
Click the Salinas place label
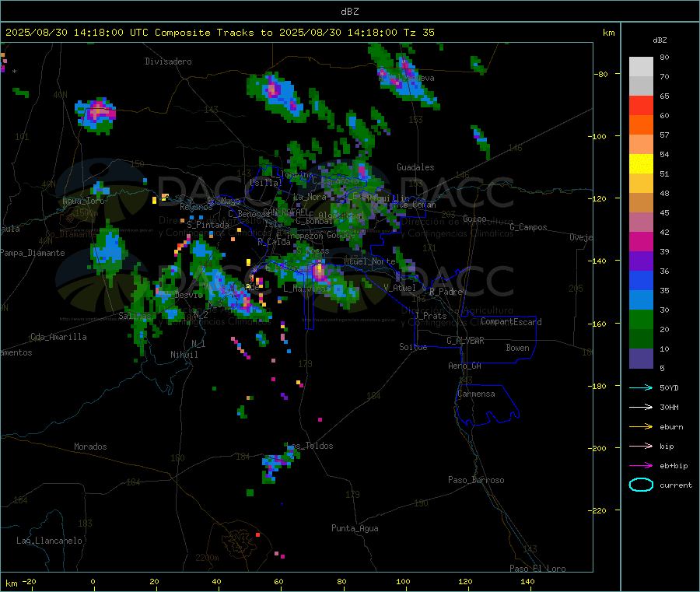tap(135, 316)
